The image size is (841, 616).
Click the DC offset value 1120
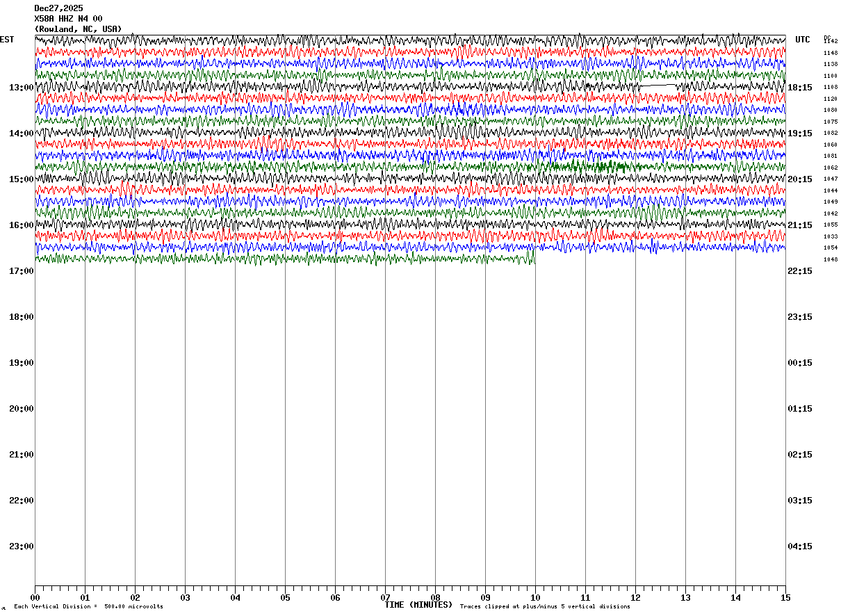tap(831, 99)
